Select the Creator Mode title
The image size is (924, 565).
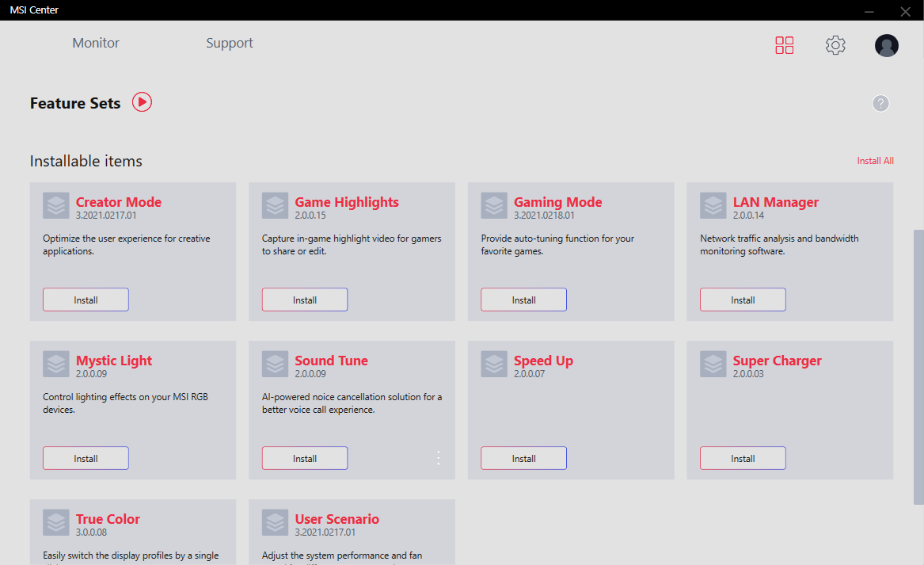pos(119,202)
